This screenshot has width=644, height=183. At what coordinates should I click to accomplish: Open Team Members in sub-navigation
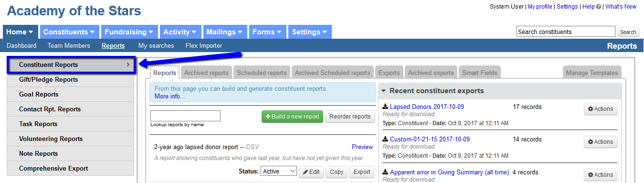click(69, 46)
